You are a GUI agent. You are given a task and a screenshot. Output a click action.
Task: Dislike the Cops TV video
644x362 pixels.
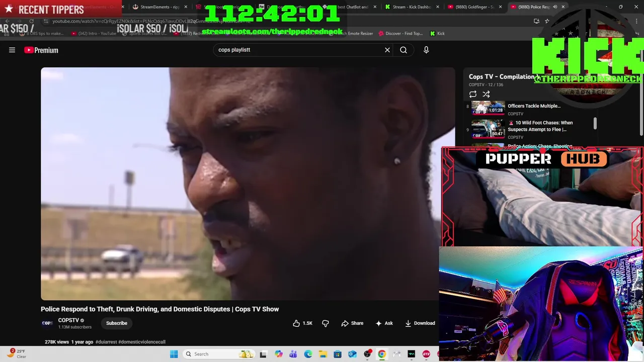pyautogui.click(x=326, y=323)
